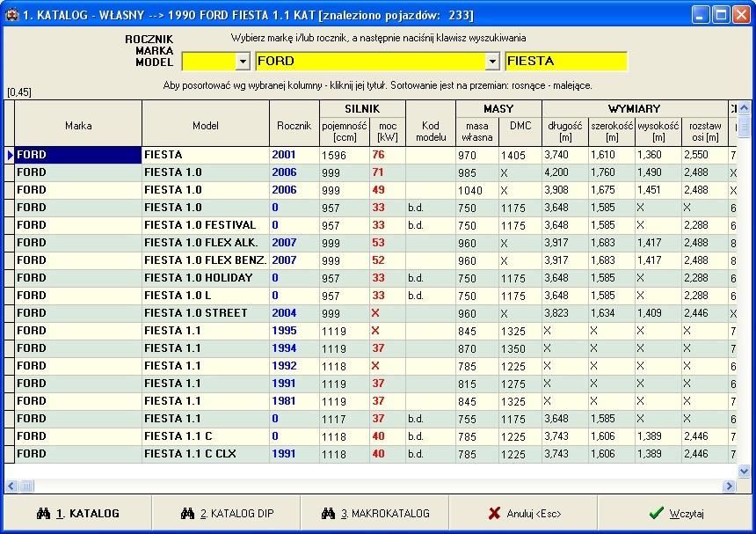Cancel with the Anuluj <Esc> button
The image size is (756, 534).
pyautogui.click(x=523, y=513)
